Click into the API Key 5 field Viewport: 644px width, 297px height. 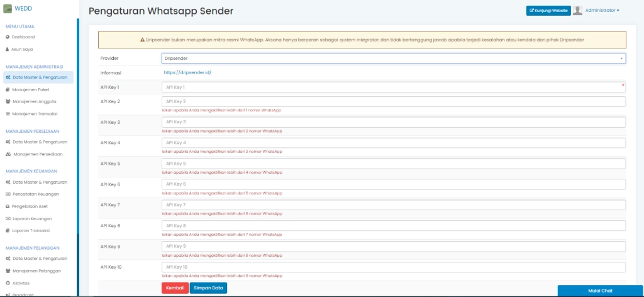tap(394, 164)
